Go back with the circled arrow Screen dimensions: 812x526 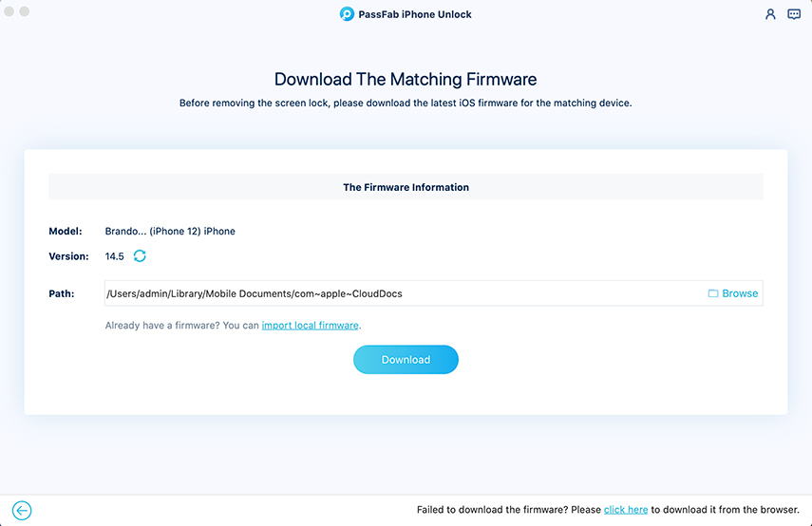pyautogui.click(x=22, y=510)
